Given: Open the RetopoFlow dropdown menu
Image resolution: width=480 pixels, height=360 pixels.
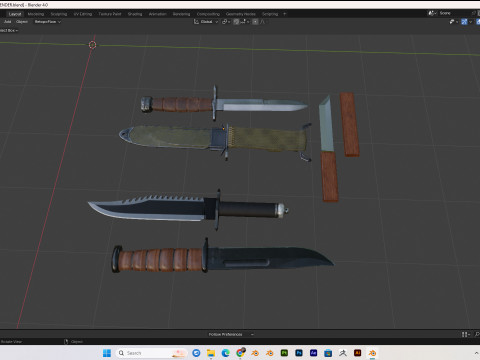Looking at the screenshot, I should point(48,22).
